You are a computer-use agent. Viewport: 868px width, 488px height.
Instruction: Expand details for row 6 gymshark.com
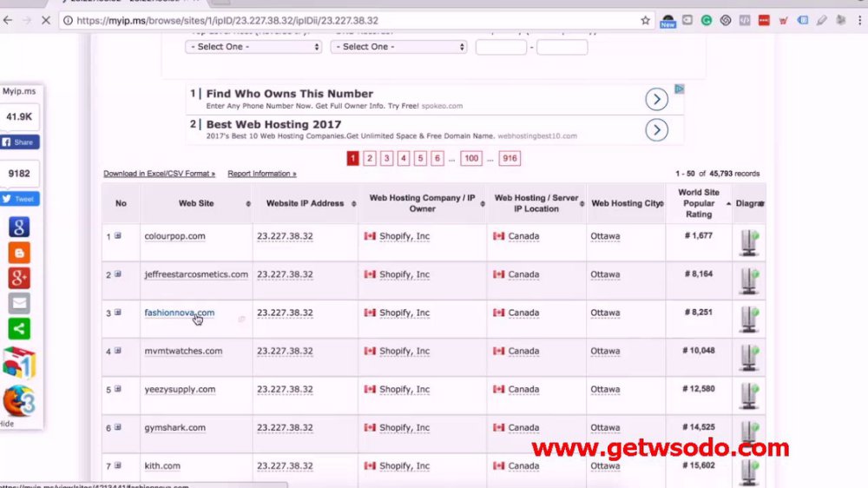[x=118, y=427]
